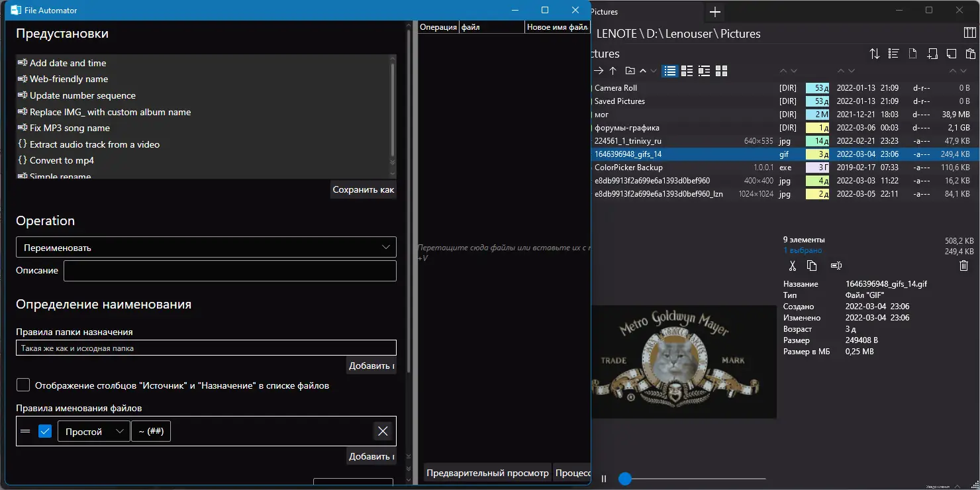Click the yellow '1 д' age badge for форумы-графика
The height and width of the screenshot is (490, 980).
(x=817, y=128)
